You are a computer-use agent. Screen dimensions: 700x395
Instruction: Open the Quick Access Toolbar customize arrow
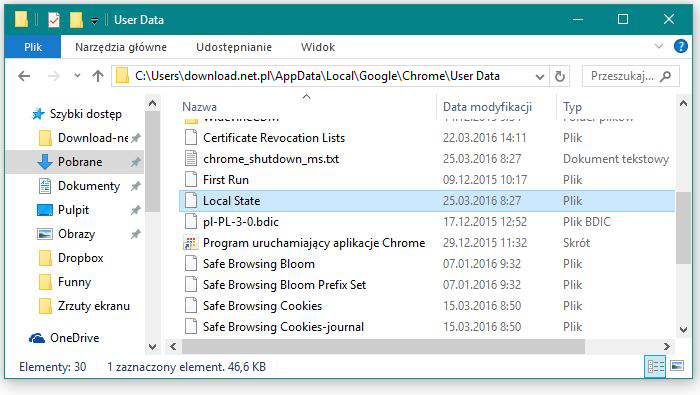tap(94, 21)
